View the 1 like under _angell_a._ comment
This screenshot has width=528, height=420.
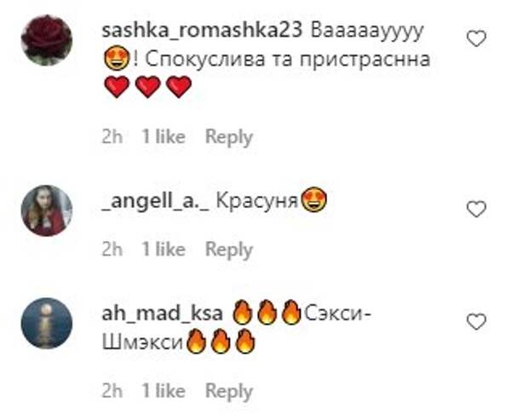(x=164, y=250)
